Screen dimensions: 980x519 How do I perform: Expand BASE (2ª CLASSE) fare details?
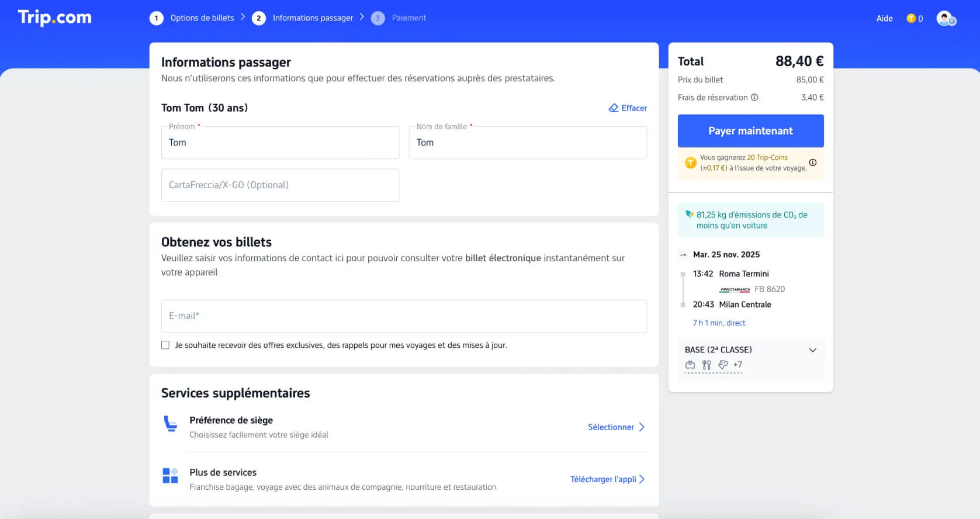(x=812, y=350)
